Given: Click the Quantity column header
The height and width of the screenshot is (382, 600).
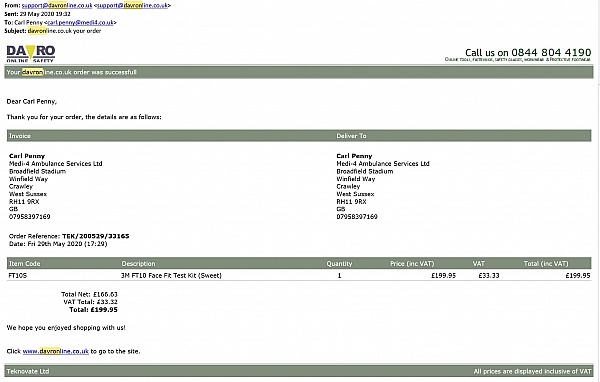Looking at the screenshot, I should click(339, 264).
